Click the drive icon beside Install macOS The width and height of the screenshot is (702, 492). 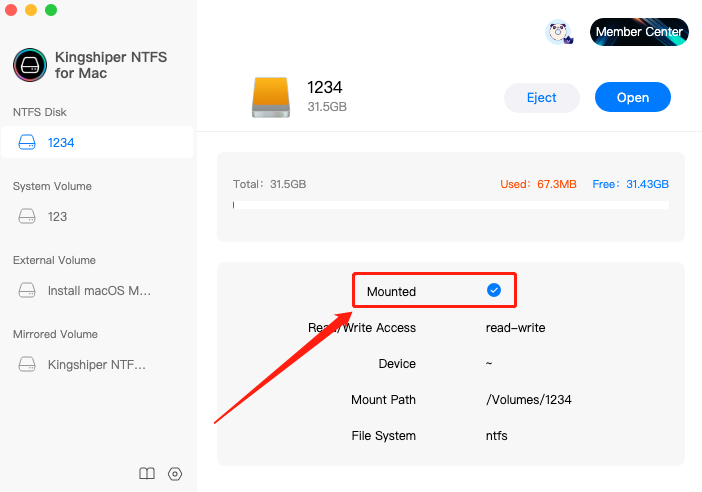[27, 290]
